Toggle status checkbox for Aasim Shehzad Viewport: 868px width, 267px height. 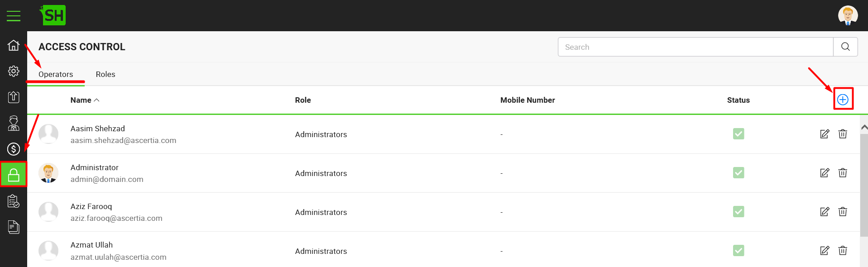[x=739, y=134]
